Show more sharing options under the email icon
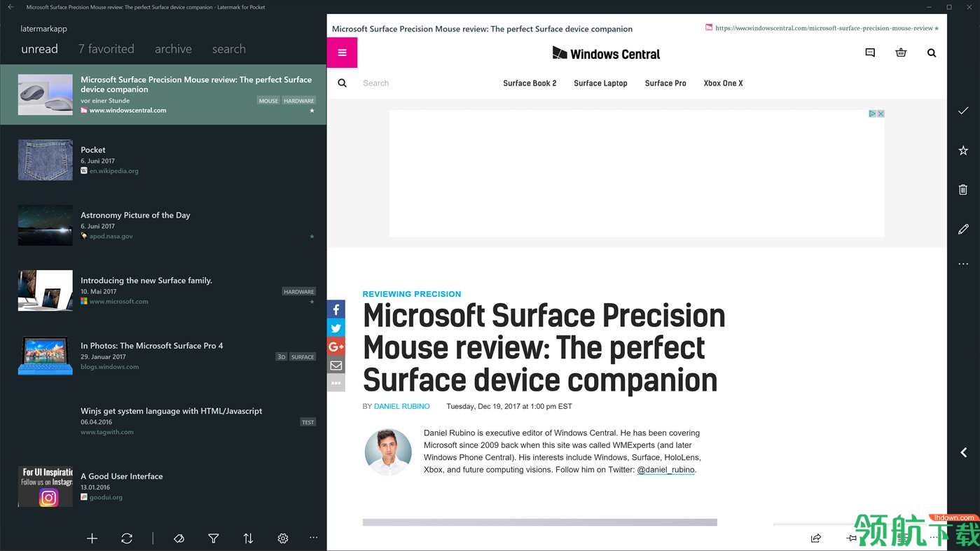This screenshot has height=551, width=980. coord(336,383)
